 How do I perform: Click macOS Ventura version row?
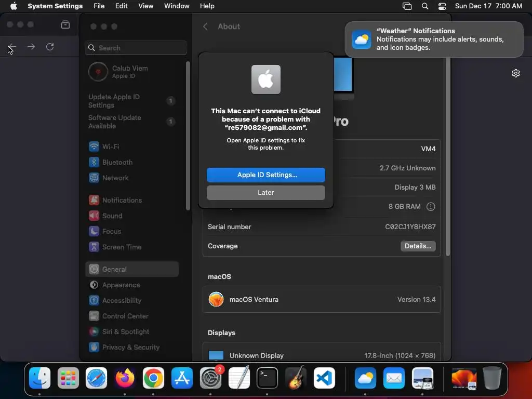(x=322, y=300)
